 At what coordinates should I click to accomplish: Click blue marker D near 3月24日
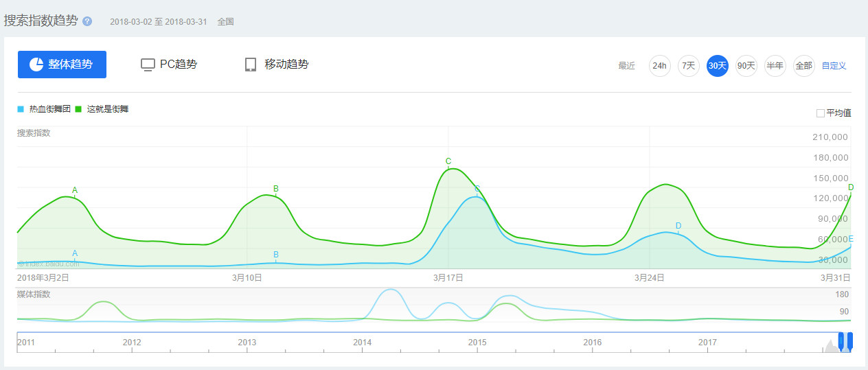click(678, 226)
